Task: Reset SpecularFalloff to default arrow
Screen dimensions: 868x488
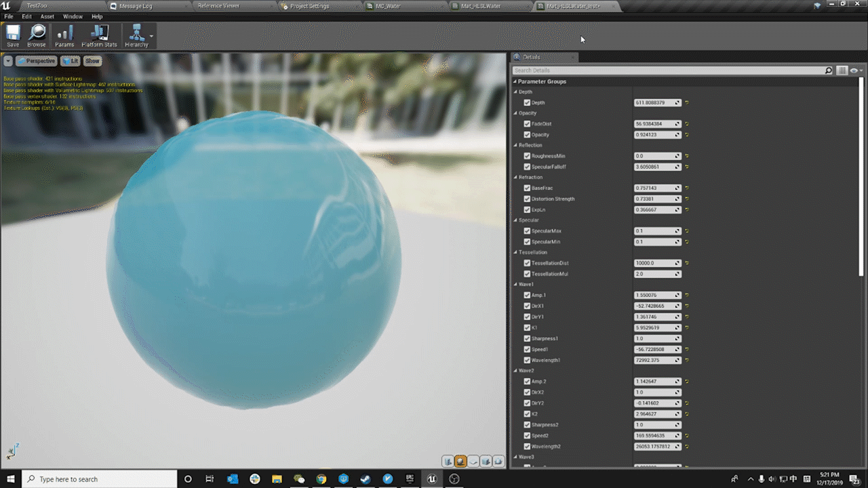Action: (687, 167)
